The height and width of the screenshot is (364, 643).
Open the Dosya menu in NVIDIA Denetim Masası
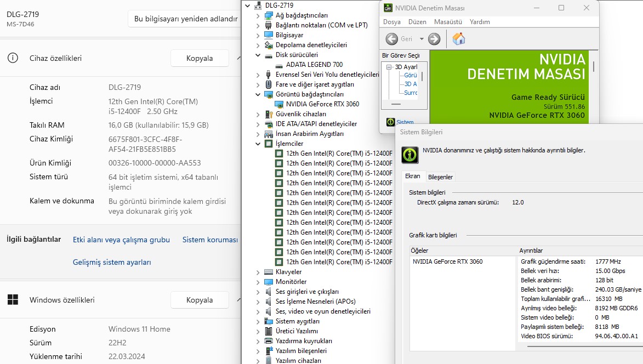391,22
